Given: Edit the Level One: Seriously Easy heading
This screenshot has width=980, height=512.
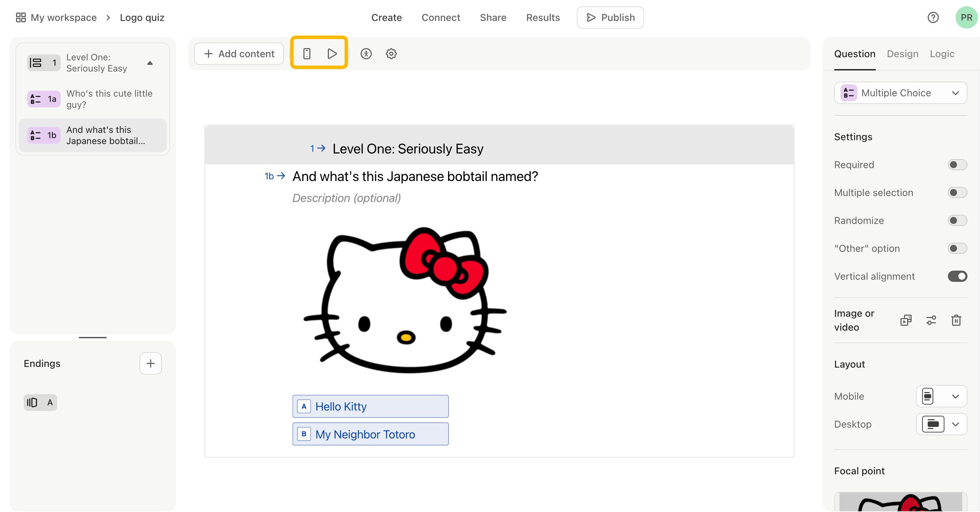Looking at the screenshot, I should [x=408, y=149].
